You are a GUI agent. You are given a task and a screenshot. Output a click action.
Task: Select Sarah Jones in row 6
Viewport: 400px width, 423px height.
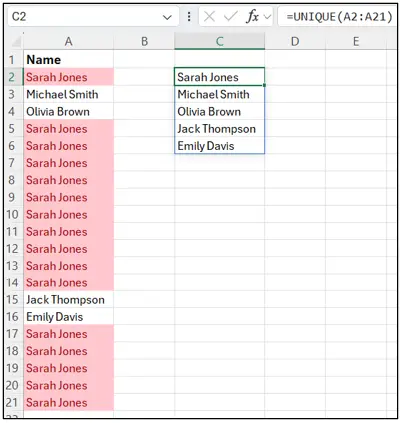point(68,146)
